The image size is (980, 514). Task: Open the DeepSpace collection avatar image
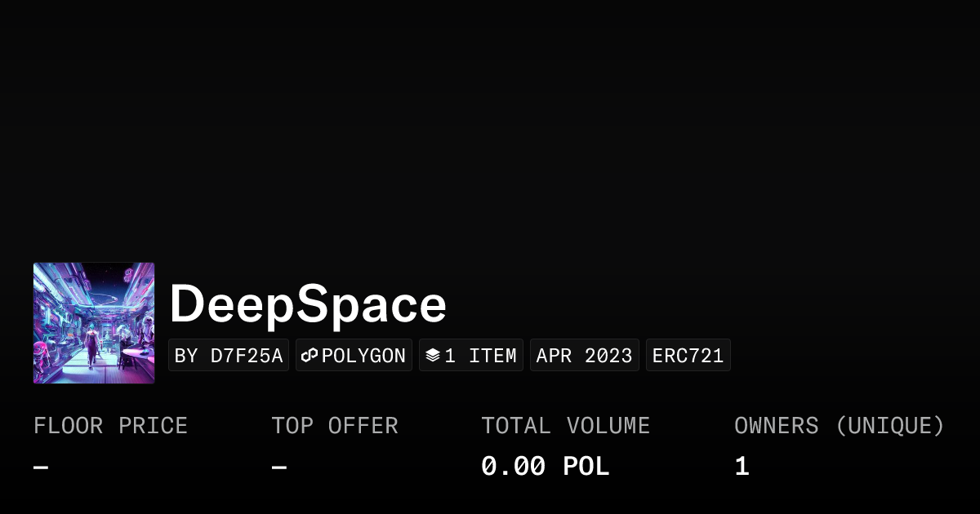point(94,322)
